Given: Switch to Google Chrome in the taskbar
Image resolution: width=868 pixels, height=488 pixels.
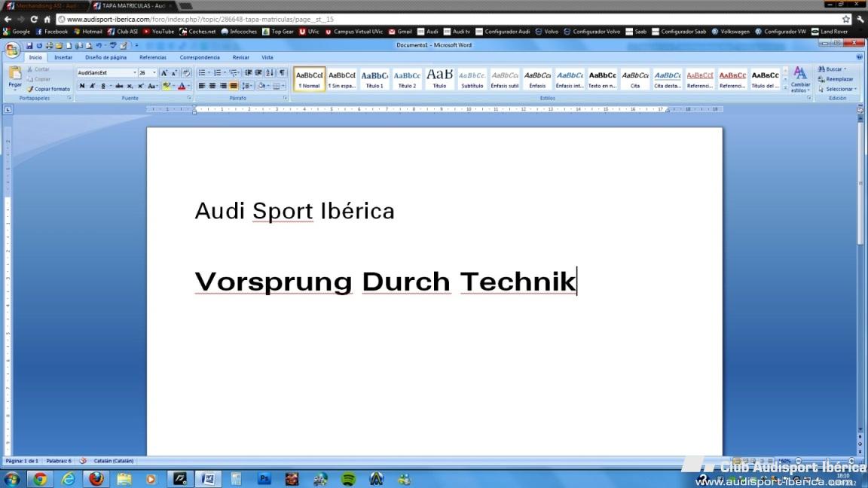Looking at the screenshot, I should click(x=40, y=479).
